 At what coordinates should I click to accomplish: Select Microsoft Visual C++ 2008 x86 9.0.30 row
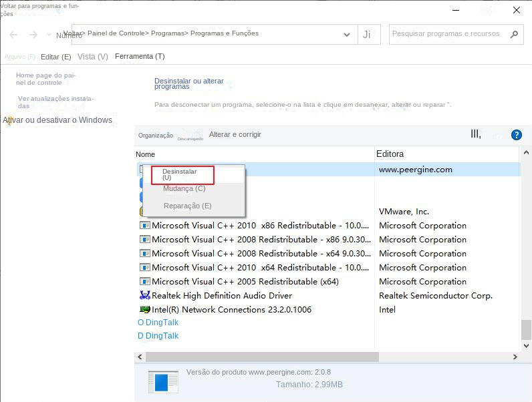[261, 239]
